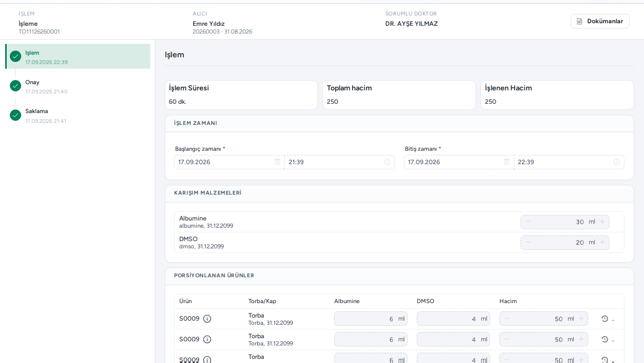Show info icon for second S0009 product
Viewport: 644px width, 363px height.
(x=207, y=339)
